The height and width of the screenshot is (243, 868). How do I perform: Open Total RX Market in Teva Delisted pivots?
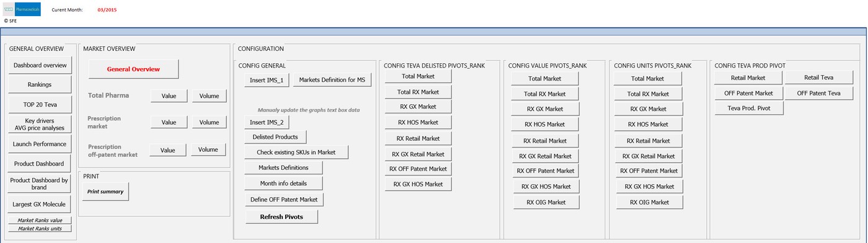coord(418,92)
